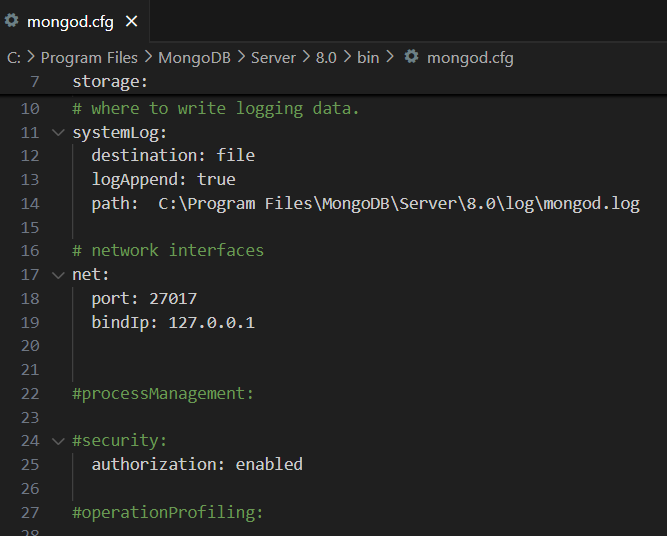Place cursor on bindIp: 127.0.0.1 line
The image size is (667, 536).
coord(173,322)
